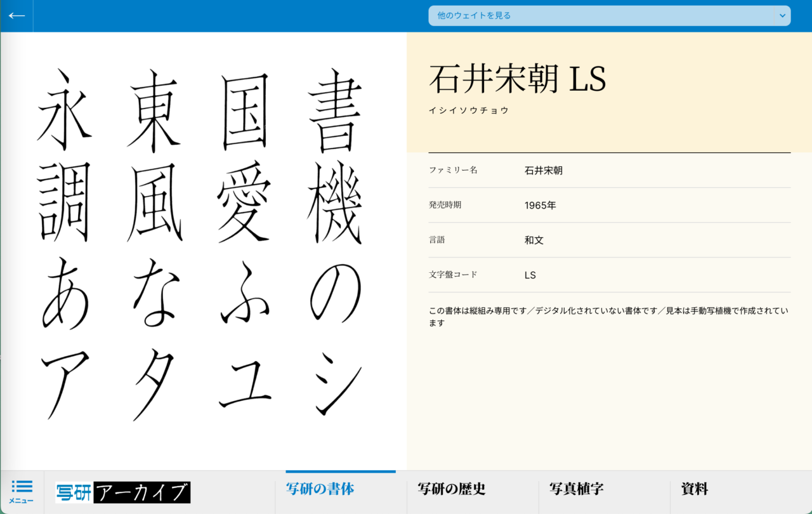
Task: Click the list icon above メニュー label
Action: pyautogui.click(x=22, y=487)
